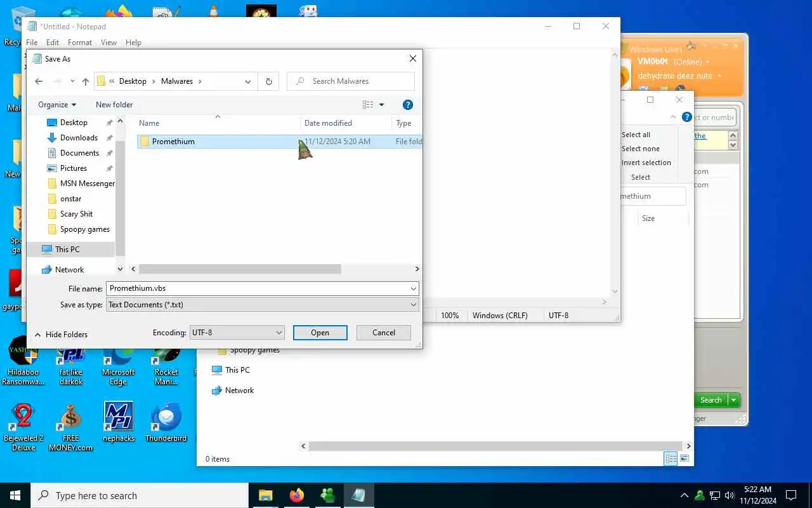The image size is (812, 508).
Task: Open Recent locations dropdown next to Forward arrow
Action: [72, 81]
